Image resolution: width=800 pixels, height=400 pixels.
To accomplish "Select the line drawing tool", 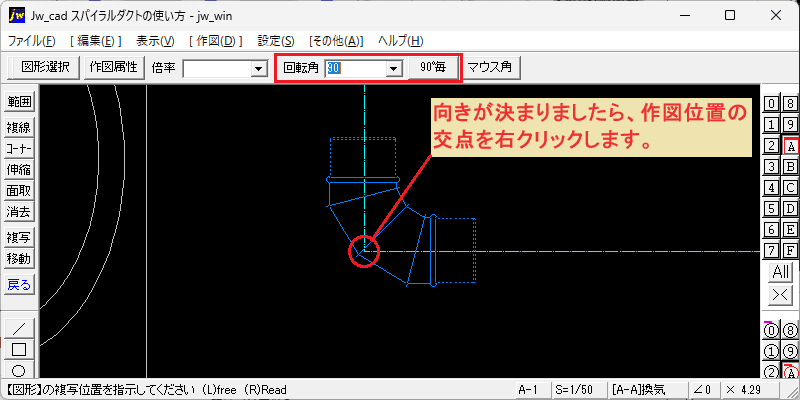I will (19, 327).
